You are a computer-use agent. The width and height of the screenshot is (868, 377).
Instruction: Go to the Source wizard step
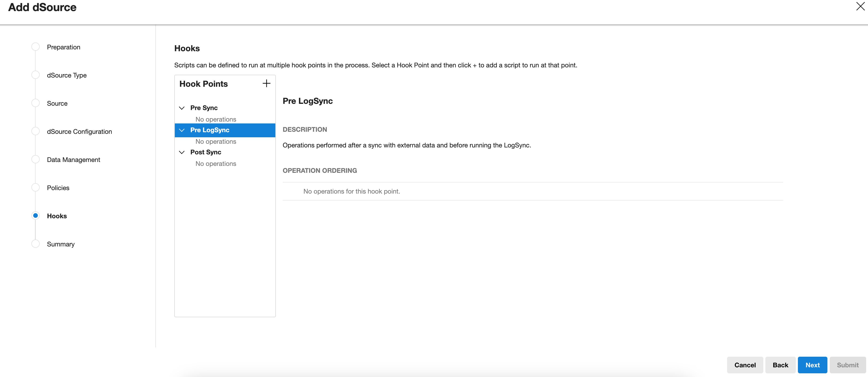[x=57, y=104]
